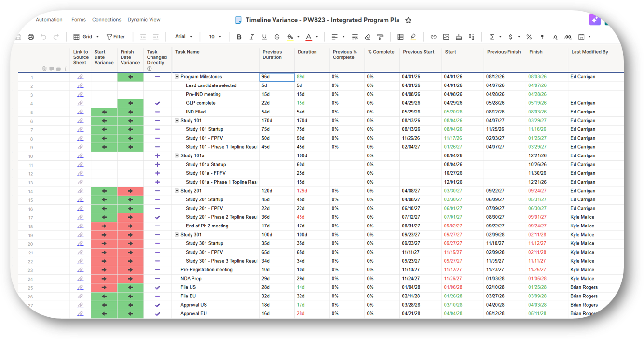The image size is (644, 339).
Task: Collapse the Study 301 parent row
Action: 177,235
